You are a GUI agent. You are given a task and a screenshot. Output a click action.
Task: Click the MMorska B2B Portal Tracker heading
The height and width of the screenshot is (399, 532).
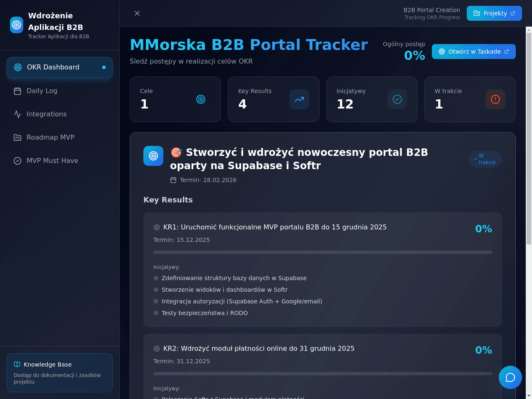pyautogui.click(x=249, y=44)
